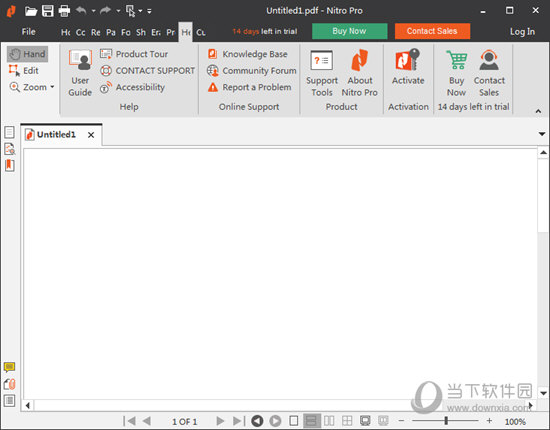Open the Community Forum

click(251, 70)
